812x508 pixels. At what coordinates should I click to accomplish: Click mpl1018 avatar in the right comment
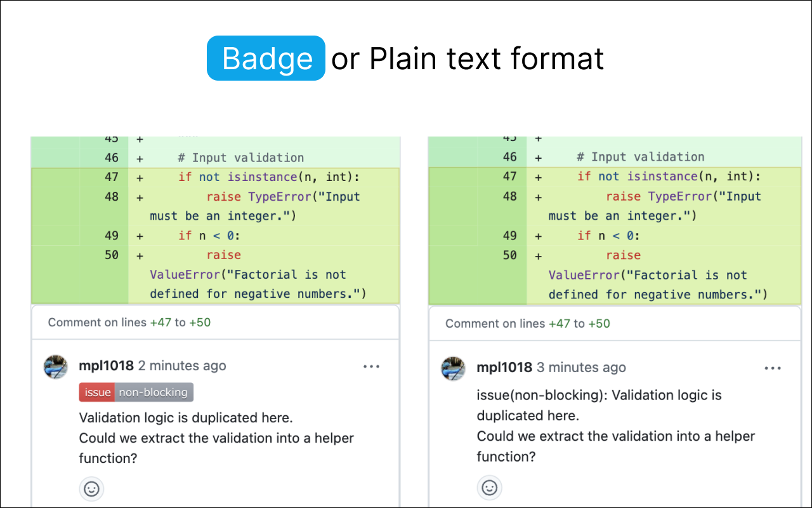(x=453, y=368)
